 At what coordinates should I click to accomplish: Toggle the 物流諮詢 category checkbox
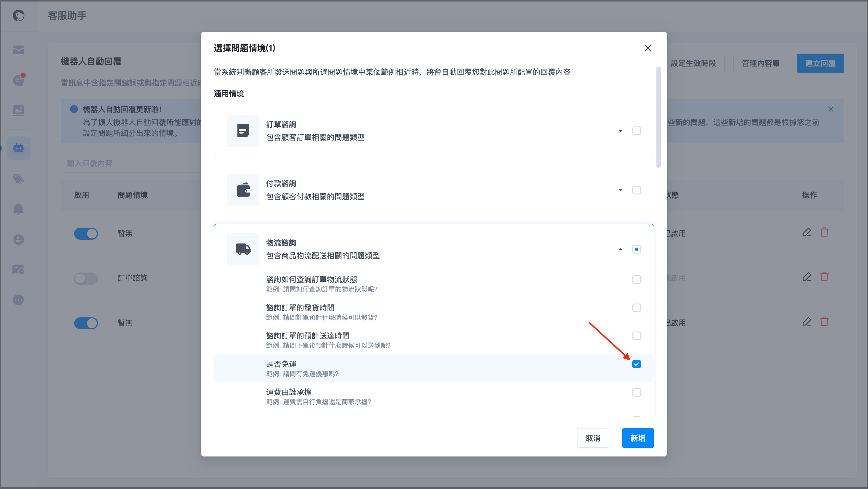[x=637, y=249]
